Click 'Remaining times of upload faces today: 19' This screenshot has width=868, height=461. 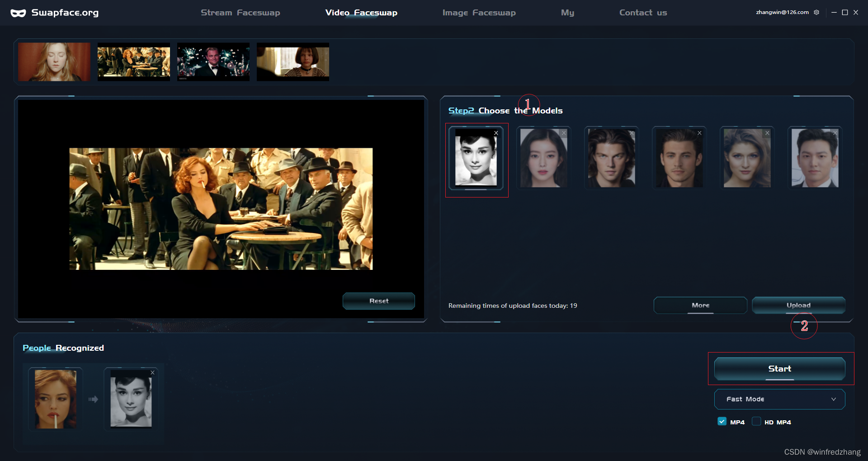(x=513, y=306)
